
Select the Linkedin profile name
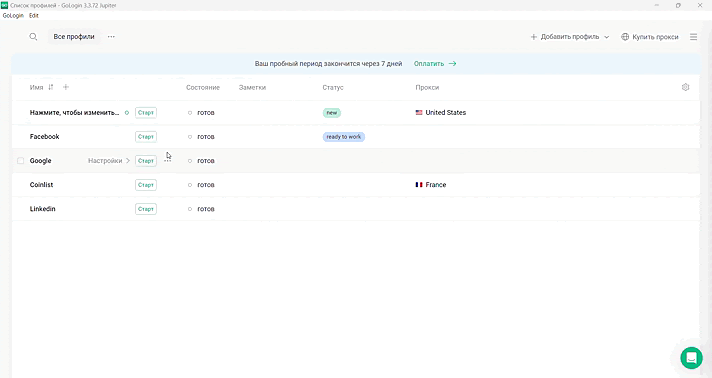tap(42, 209)
